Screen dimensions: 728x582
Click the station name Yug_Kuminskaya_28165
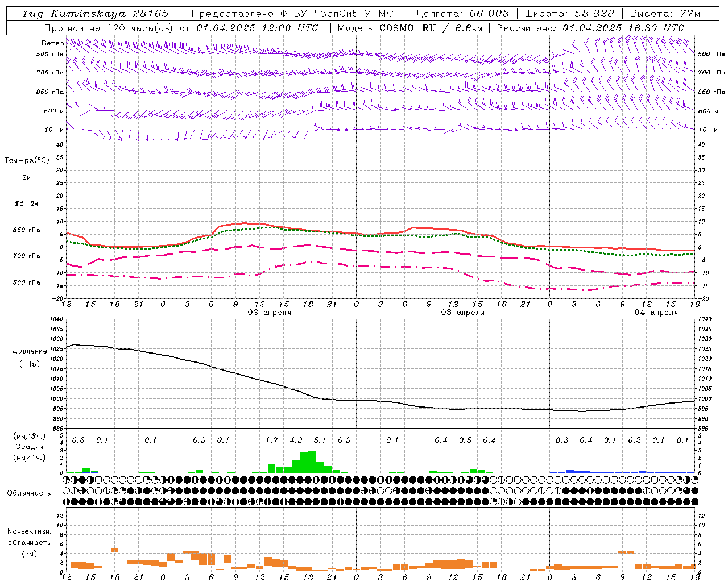pos(95,14)
